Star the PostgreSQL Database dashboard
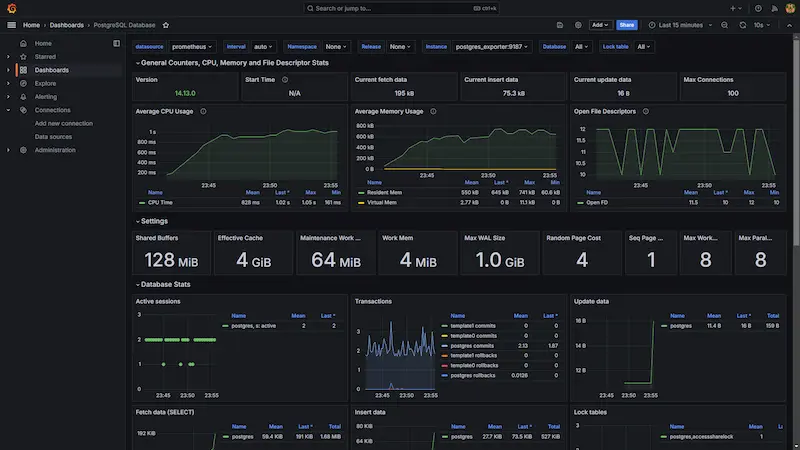 (x=166, y=25)
